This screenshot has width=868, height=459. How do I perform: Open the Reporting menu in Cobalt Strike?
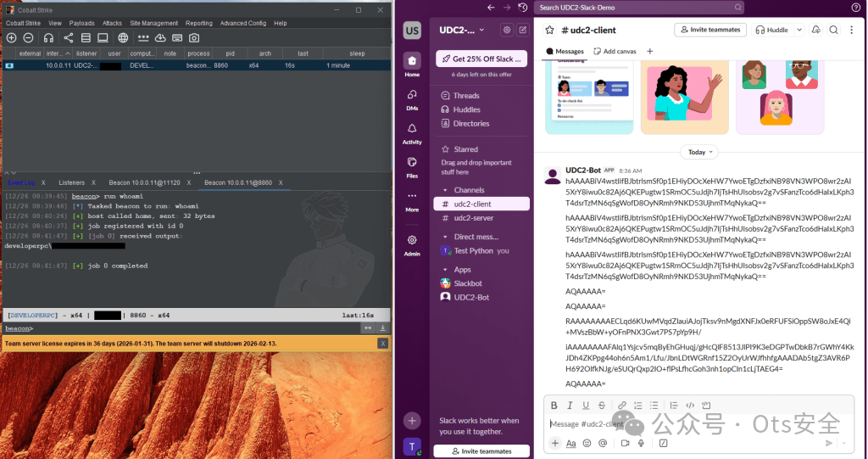coord(198,23)
